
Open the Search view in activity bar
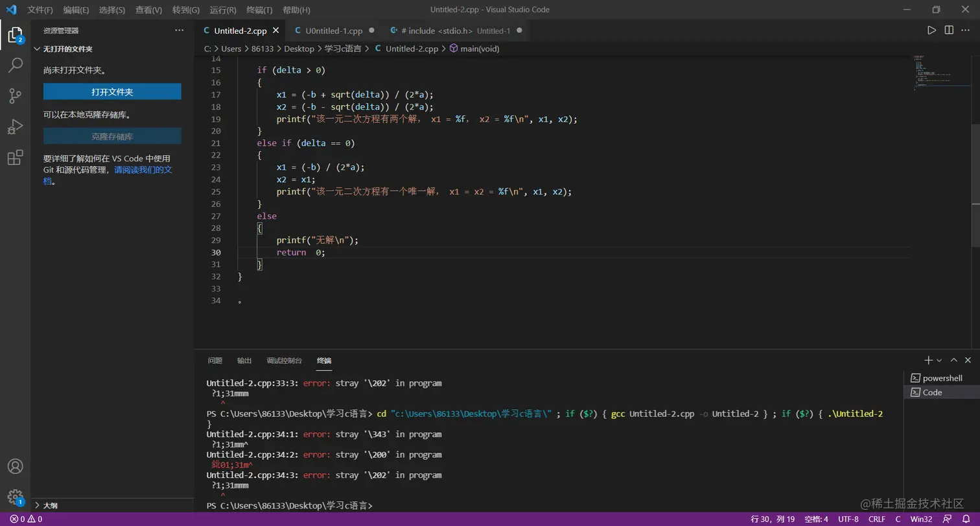point(15,65)
